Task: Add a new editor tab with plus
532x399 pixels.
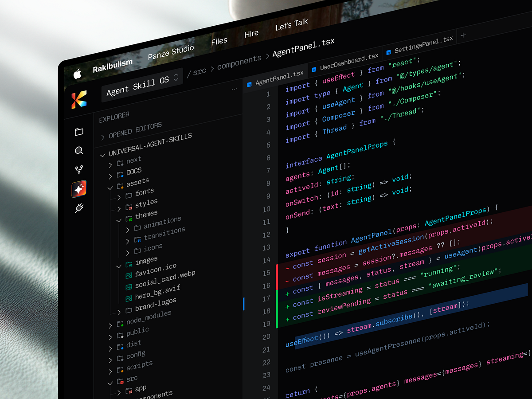Action: (463, 35)
